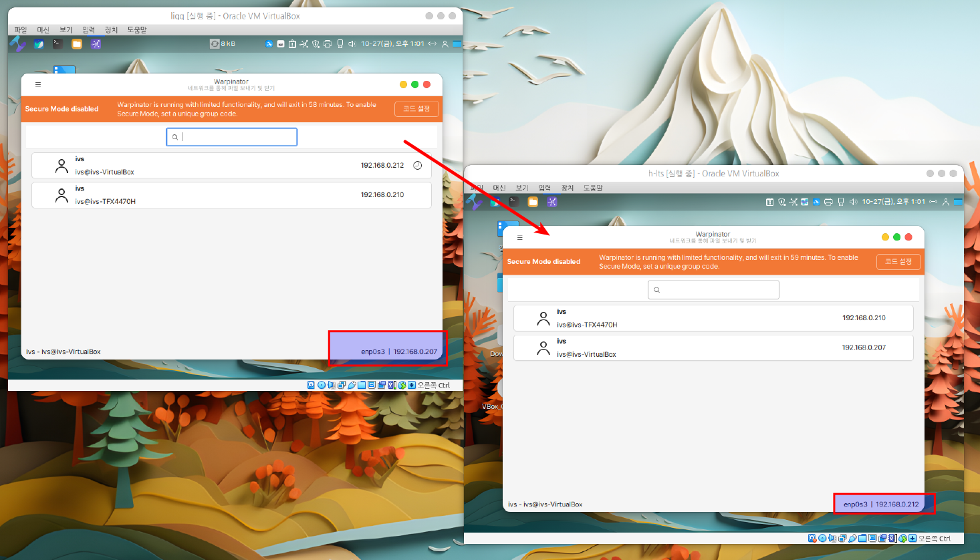The height and width of the screenshot is (560, 980).
Task: Click 코드 설정 button in left Warpinator window
Action: (x=416, y=109)
